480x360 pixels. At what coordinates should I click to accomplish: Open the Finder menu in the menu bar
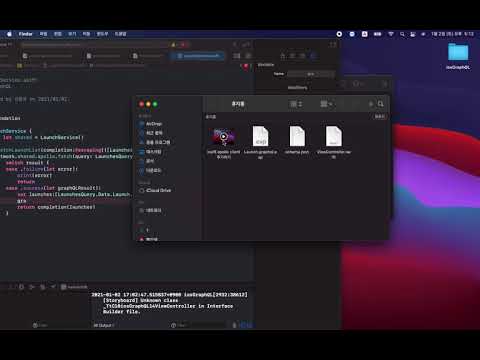click(26, 34)
